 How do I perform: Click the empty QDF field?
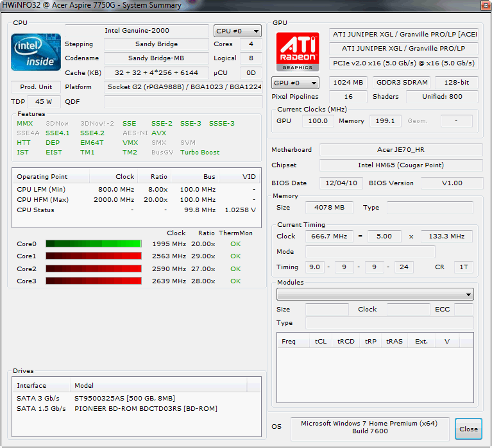click(x=183, y=102)
